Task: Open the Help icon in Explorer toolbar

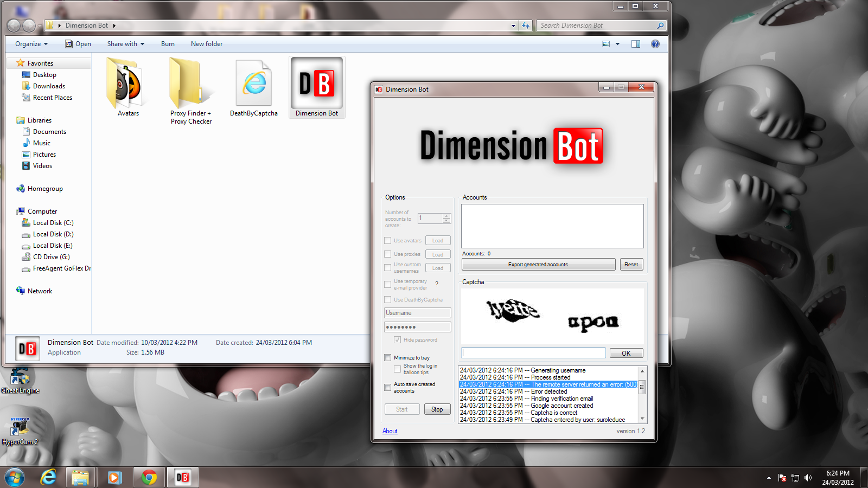Action: pos(655,44)
